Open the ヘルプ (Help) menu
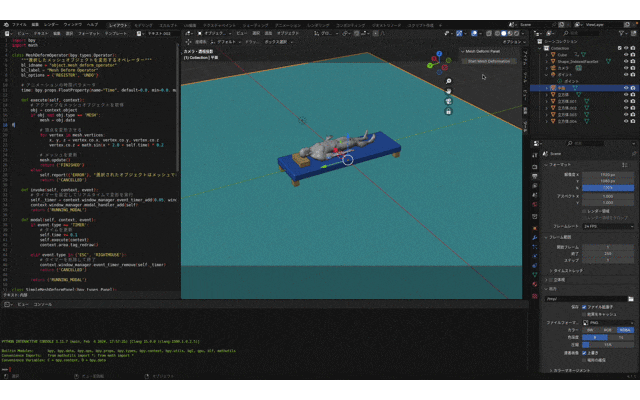 pos(92,25)
